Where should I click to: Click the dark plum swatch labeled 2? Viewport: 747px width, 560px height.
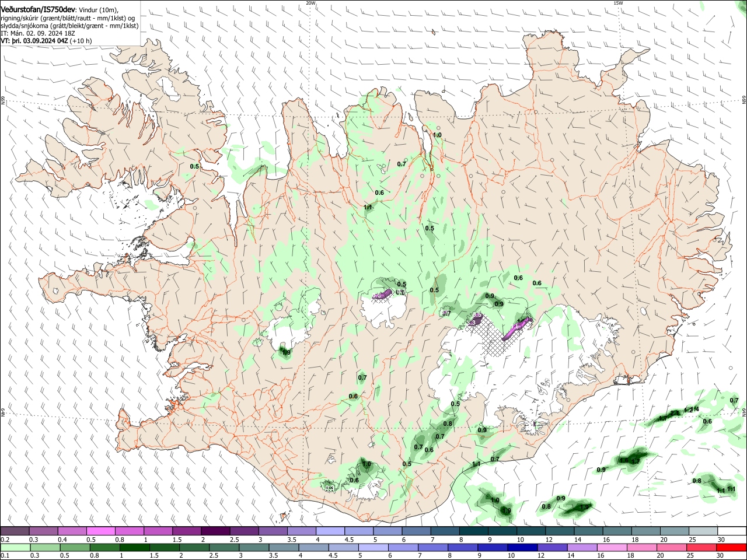[x=215, y=531]
